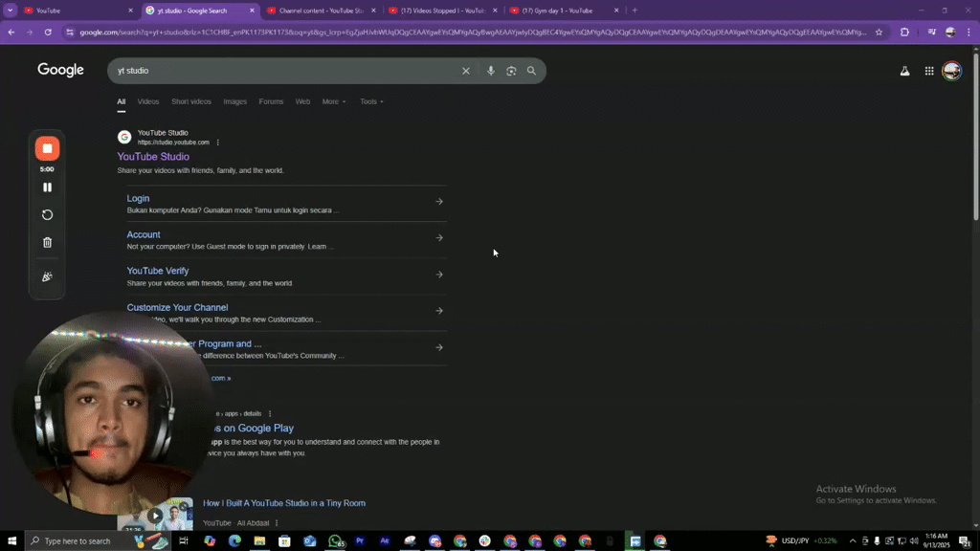Clear the search box with the X
Viewport: 980px width, 551px height.
click(x=466, y=71)
